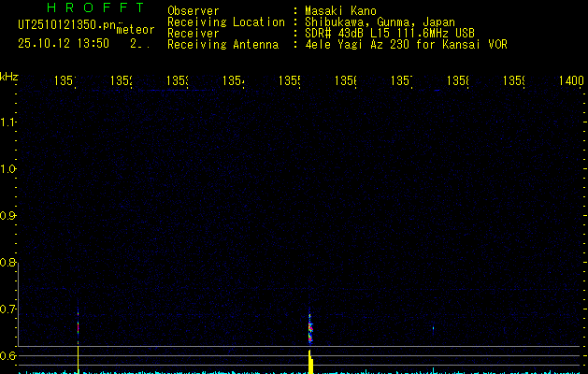588x374 pixels.
Task: Click the 1.0 kHz frequency tick label
Action: point(8,169)
